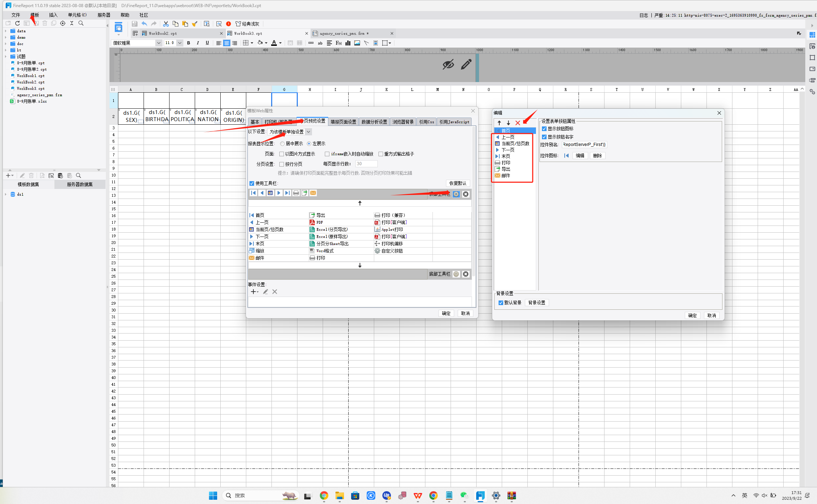817x504 pixels.
Task: Uncheck 显示按钮图标 checkbox
Action: tap(544, 129)
